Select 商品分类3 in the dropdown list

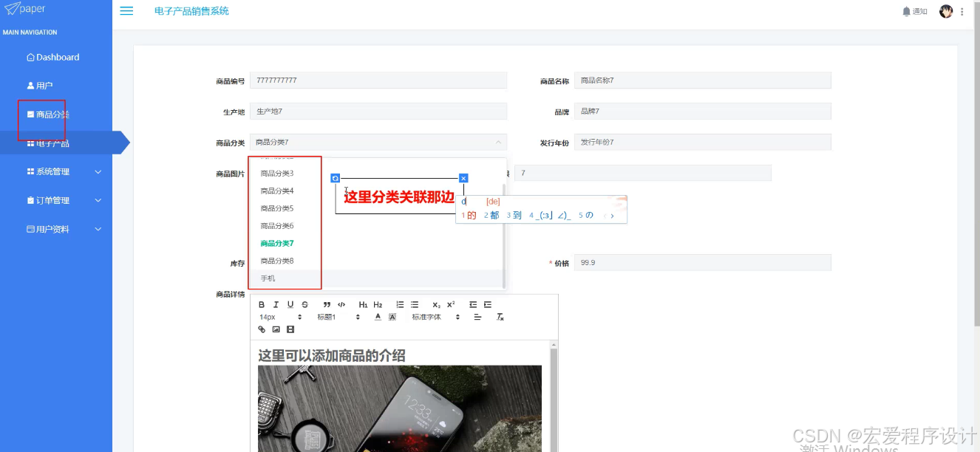(377, 174)
